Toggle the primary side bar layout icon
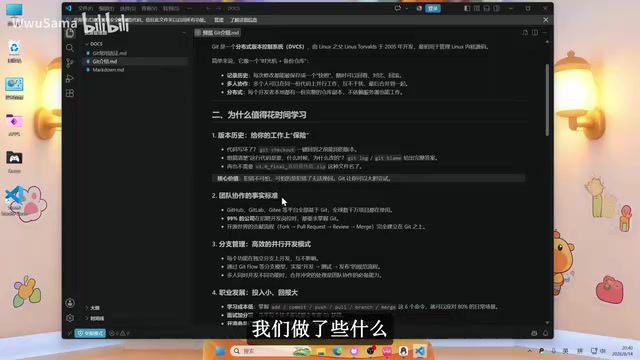The image size is (640, 360). (467, 8)
